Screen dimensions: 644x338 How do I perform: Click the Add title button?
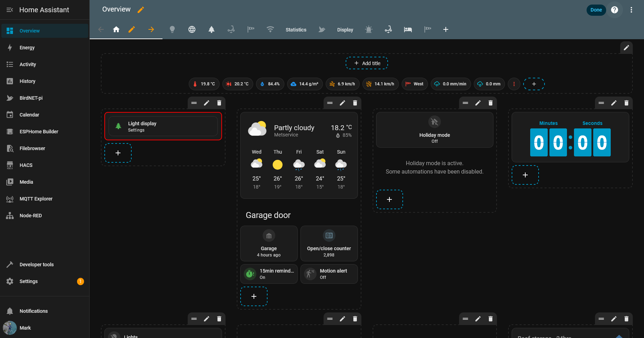[x=367, y=63]
